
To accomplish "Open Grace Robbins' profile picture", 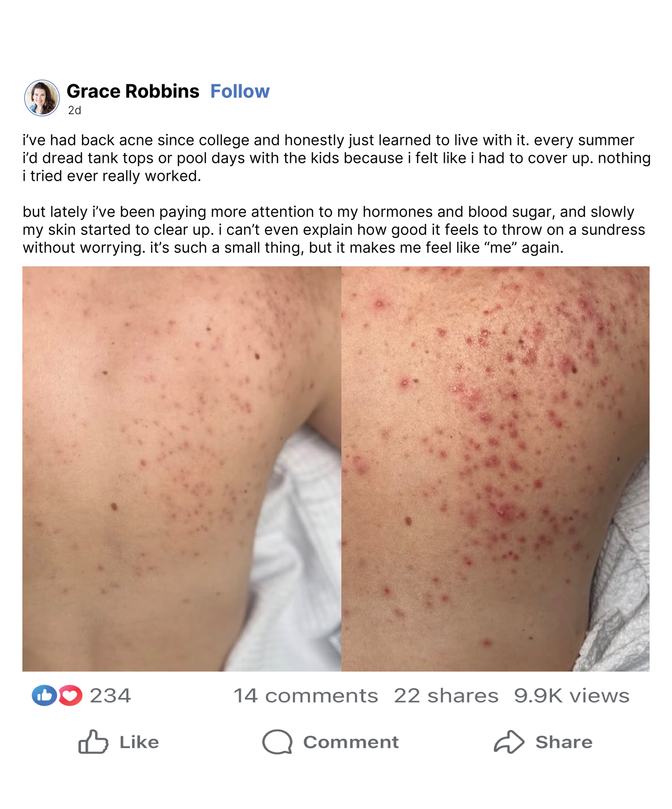I will pyautogui.click(x=42, y=98).
